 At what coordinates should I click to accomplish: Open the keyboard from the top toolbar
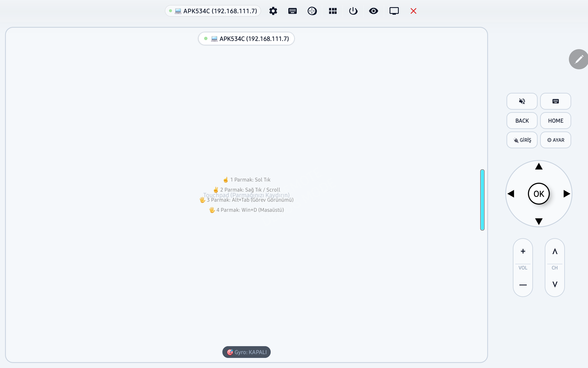pos(292,11)
